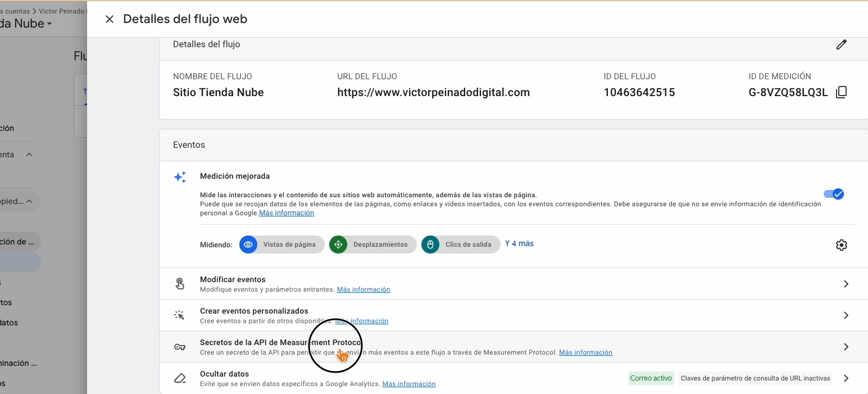Open Más información link under Medición mejorada
Image resolution: width=868 pixels, height=394 pixels.
[x=287, y=213]
